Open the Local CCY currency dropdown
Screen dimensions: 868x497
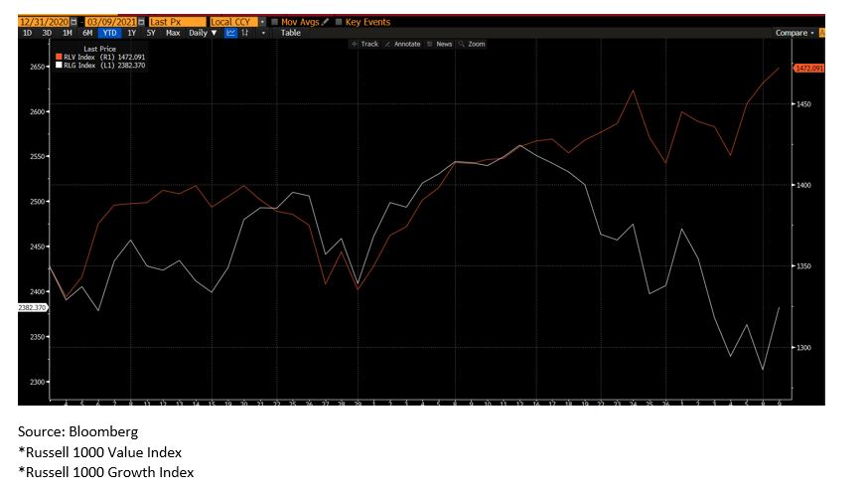point(262,22)
